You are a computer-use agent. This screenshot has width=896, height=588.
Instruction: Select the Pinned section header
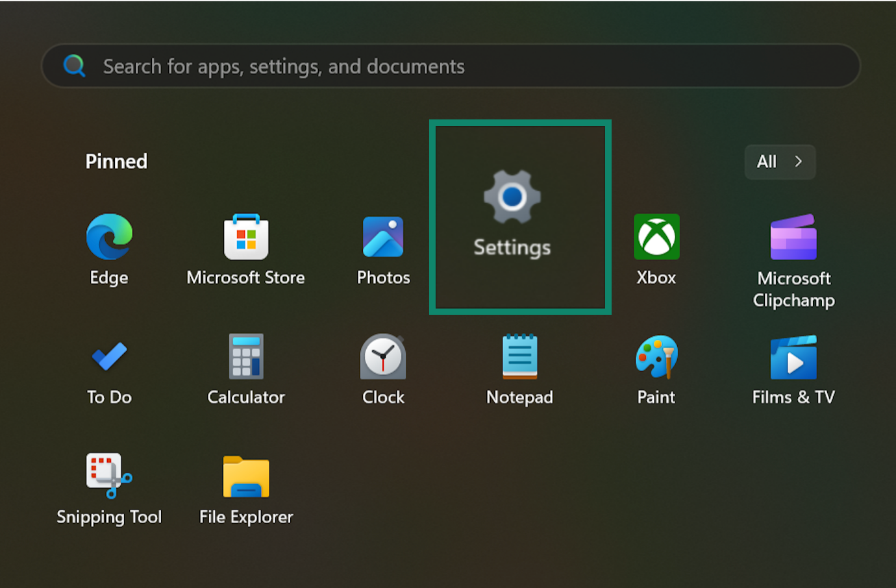[x=116, y=161]
